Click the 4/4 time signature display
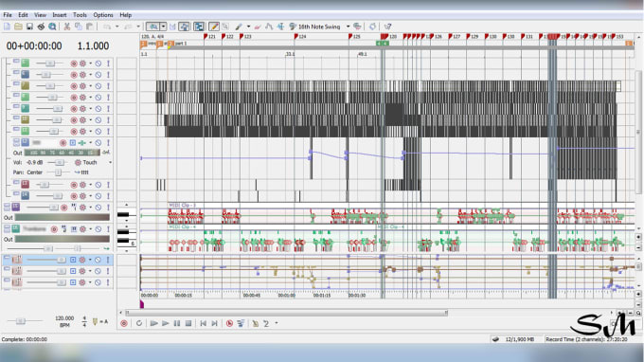The width and height of the screenshot is (644, 362). point(84,321)
